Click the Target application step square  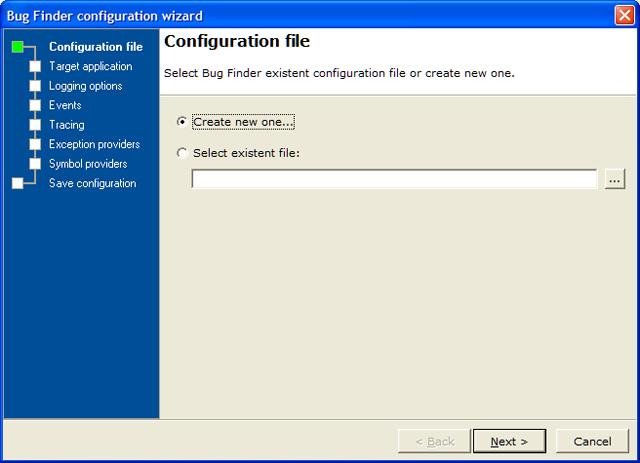(35, 67)
